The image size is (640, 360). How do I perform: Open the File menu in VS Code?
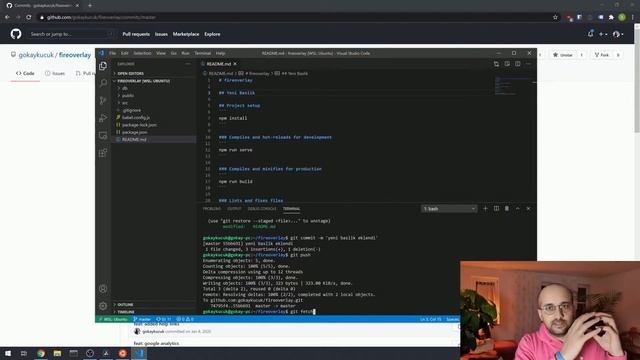(x=112, y=53)
